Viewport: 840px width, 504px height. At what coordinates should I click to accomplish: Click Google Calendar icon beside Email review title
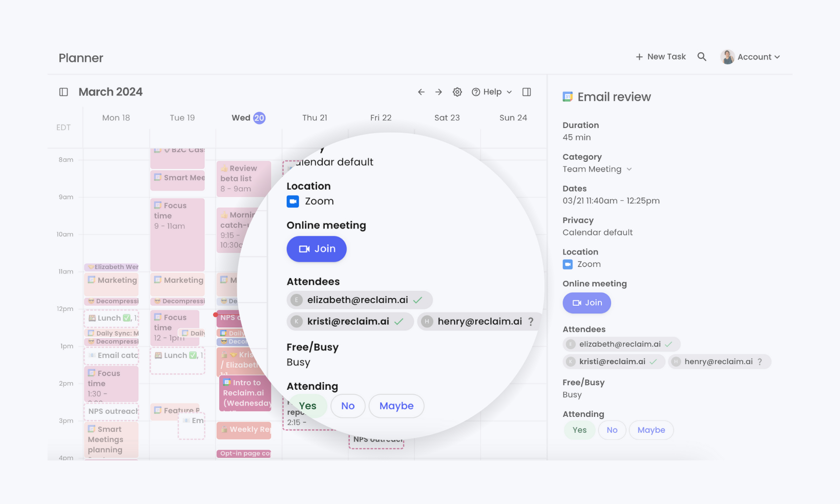pos(568,97)
